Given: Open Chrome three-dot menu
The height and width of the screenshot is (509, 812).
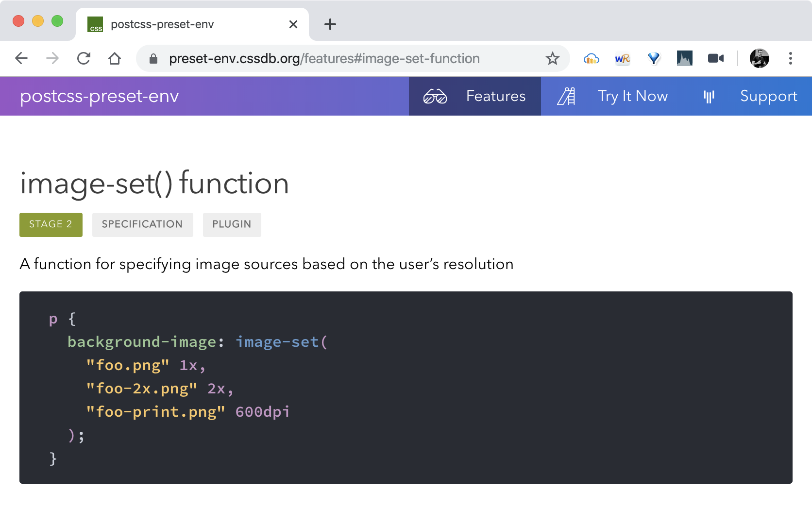Looking at the screenshot, I should pos(791,59).
